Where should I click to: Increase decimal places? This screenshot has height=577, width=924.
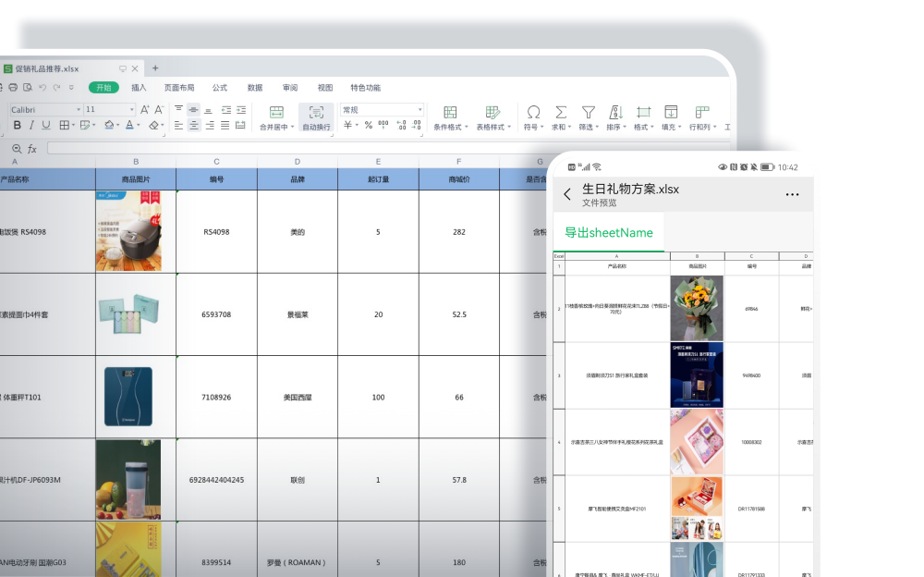pyautogui.click(x=401, y=125)
